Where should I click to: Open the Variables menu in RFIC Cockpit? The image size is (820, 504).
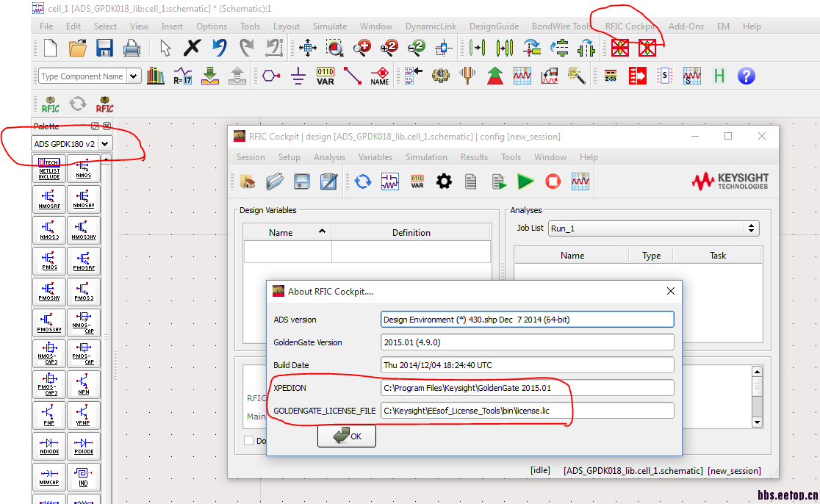point(375,156)
